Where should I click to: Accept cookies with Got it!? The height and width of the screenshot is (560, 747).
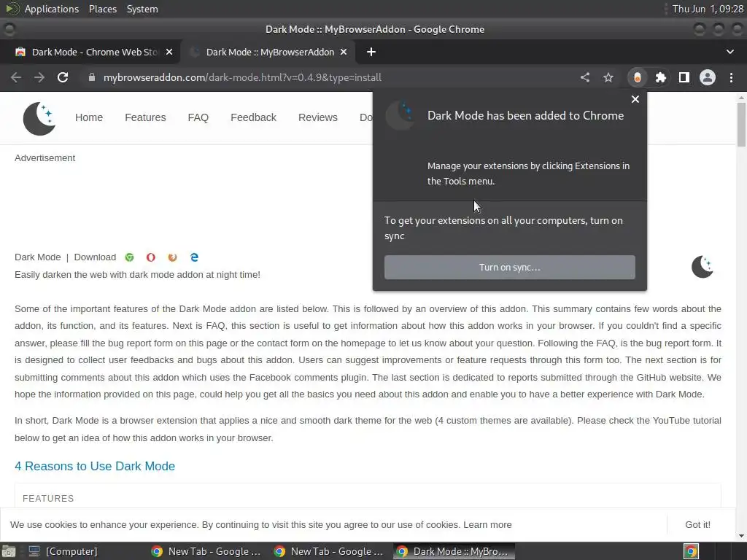[x=697, y=525]
